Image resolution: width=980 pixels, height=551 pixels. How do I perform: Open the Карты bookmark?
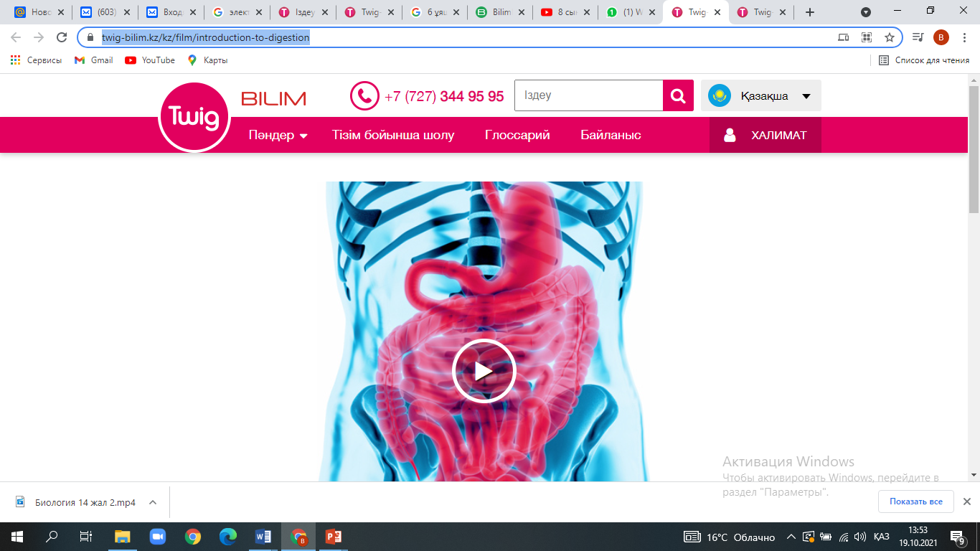click(207, 60)
